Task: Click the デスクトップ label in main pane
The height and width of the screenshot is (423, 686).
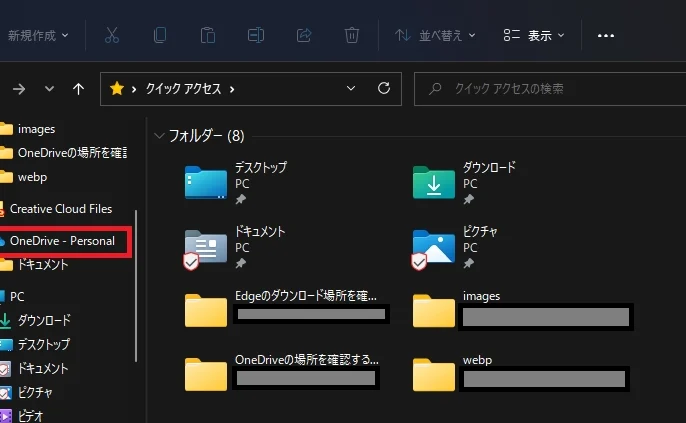Action: click(261, 167)
